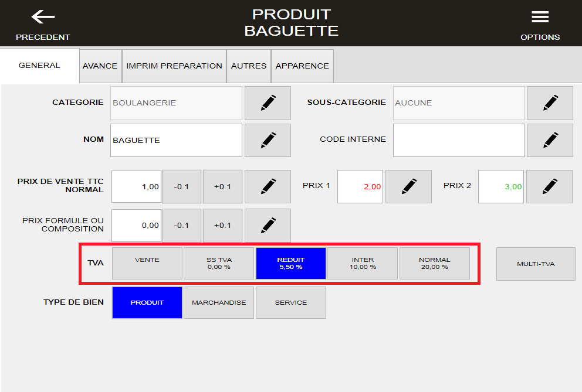Image resolution: width=582 pixels, height=392 pixels.
Task: Select SS TVA 0,00 % rate
Action: tap(219, 263)
